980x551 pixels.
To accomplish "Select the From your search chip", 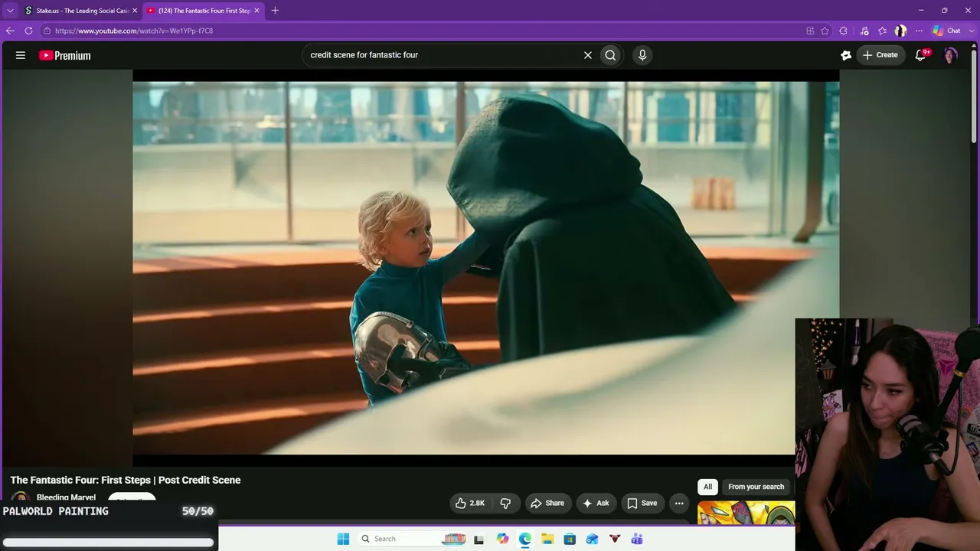I will (756, 487).
